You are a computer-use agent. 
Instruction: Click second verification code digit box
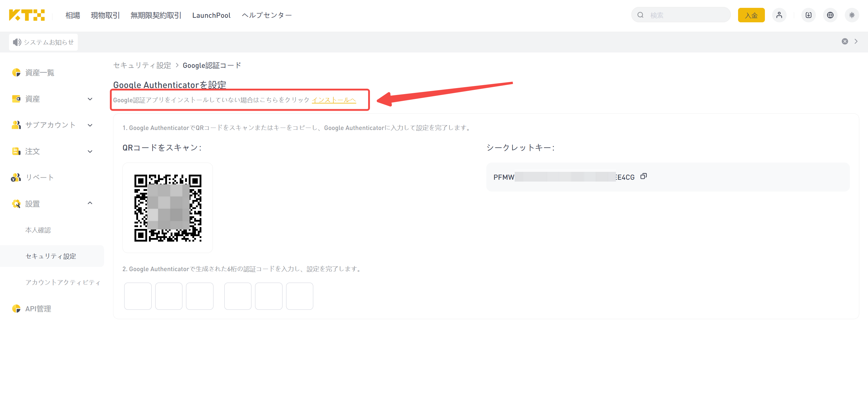click(x=169, y=296)
